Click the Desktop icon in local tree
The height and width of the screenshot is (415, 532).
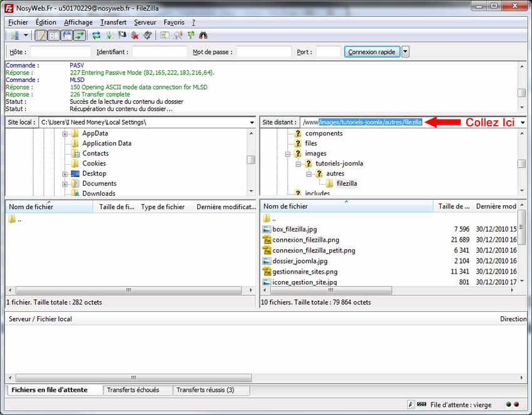click(75, 174)
